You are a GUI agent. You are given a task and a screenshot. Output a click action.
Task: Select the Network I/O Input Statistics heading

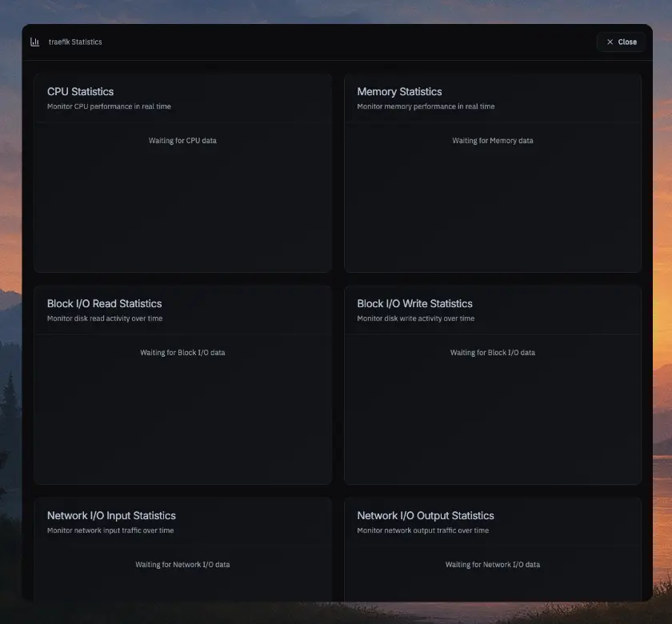pyautogui.click(x=111, y=516)
